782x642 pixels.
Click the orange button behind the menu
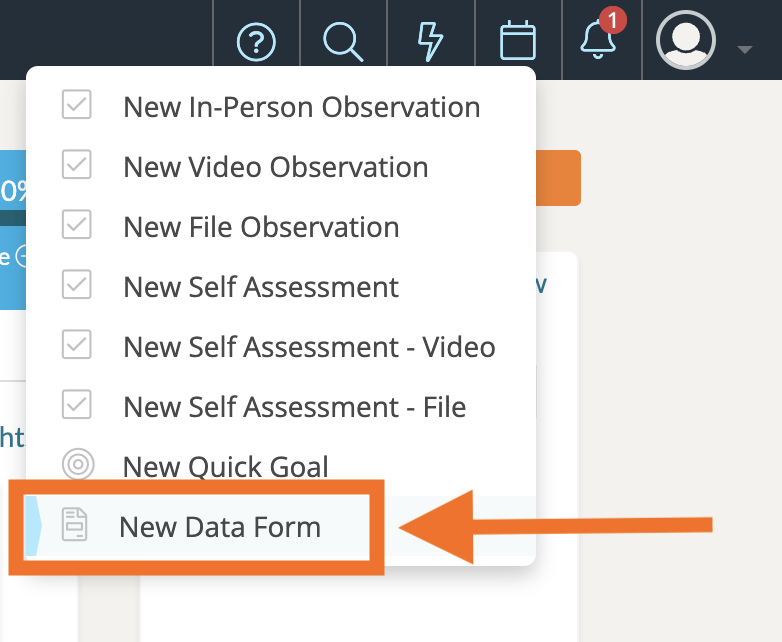click(x=559, y=178)
